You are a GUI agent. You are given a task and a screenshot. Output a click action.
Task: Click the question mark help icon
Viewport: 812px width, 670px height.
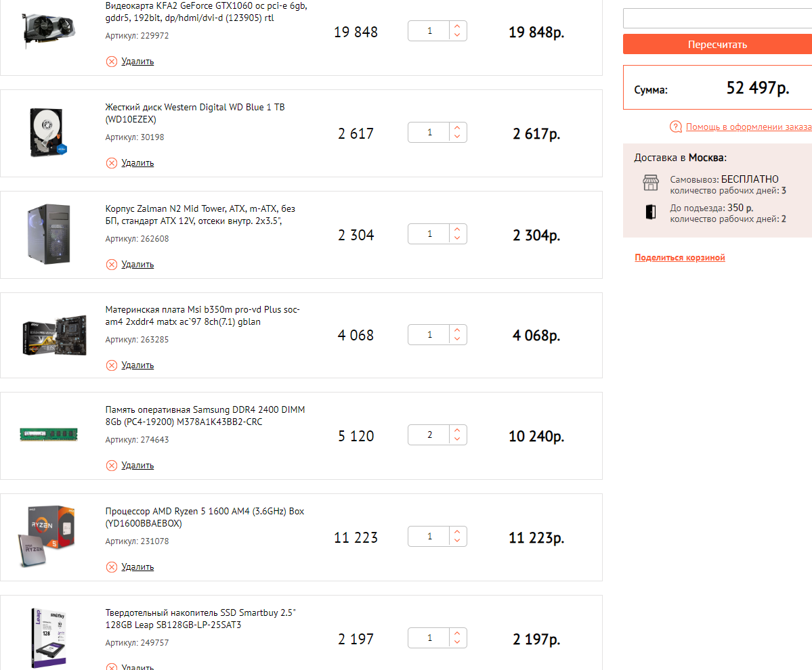tap(675, 127)
